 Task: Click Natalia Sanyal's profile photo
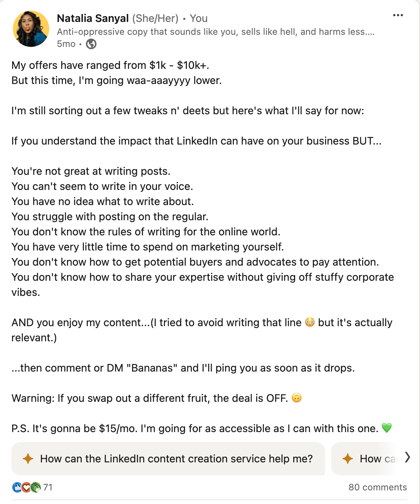coord(31,28)
